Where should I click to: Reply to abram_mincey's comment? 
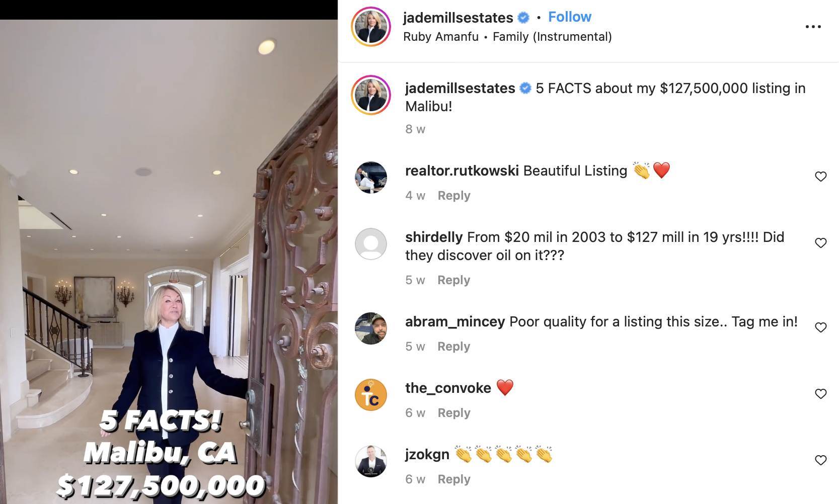453,347
